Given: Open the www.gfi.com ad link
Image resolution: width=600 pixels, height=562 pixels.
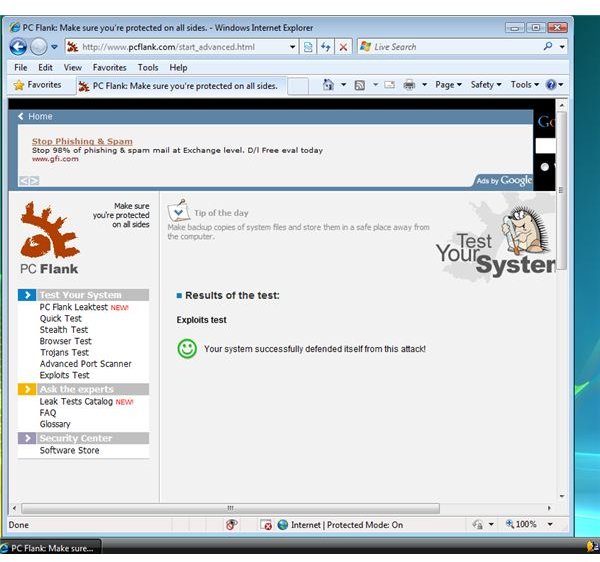Looking at the screenshot, I should pos(55,159).
